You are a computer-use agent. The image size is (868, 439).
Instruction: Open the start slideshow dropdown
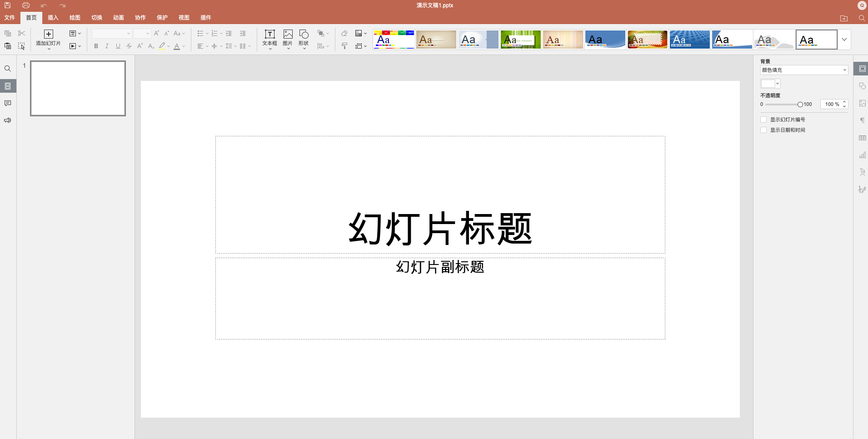tap(75, 46)
